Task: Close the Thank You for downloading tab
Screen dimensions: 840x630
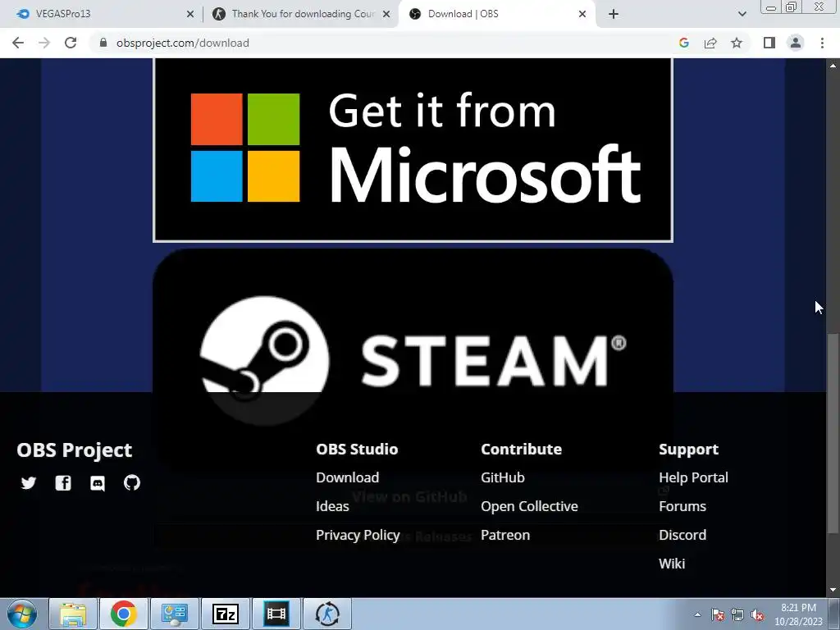Action: 386,14
